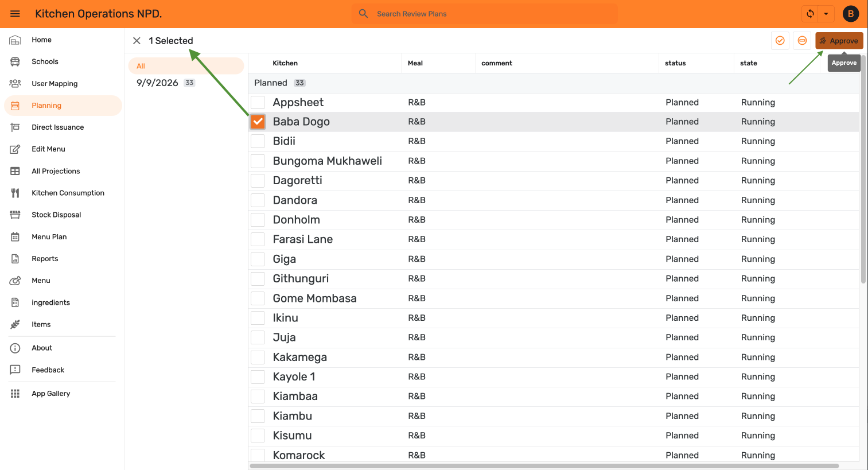Screen dimensions: 868x470
Task: Check the Donholm row checkbox
Action: [258, 220]
